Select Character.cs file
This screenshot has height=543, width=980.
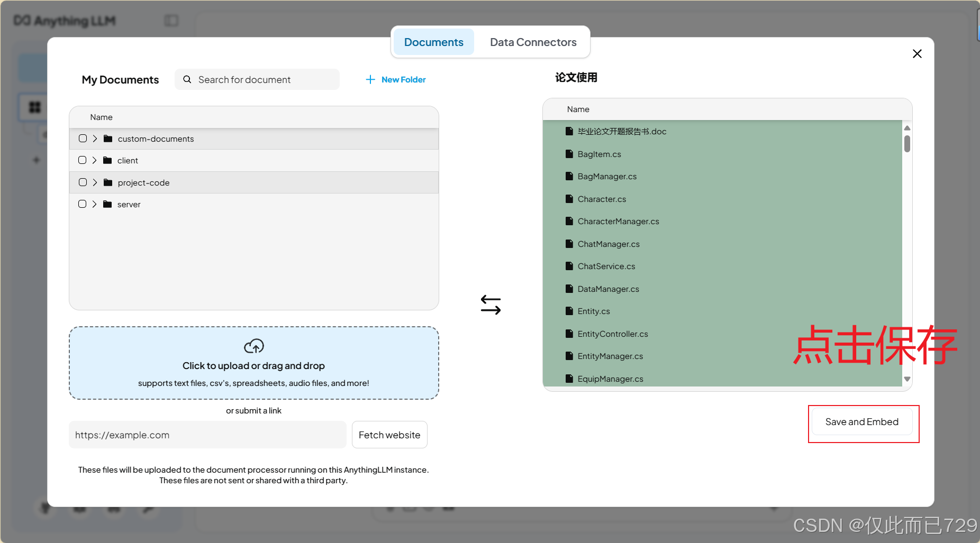[x=602, y=199]
